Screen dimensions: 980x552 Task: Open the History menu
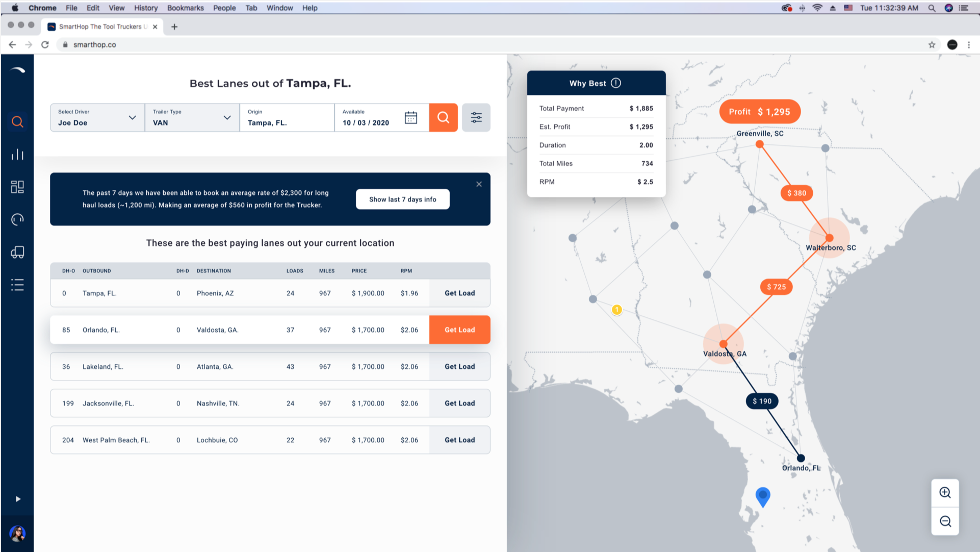coord(146,8)
